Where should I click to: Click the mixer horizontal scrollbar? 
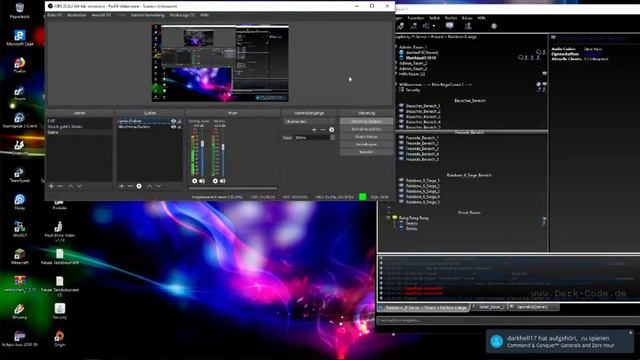click(x=233, y=189)
